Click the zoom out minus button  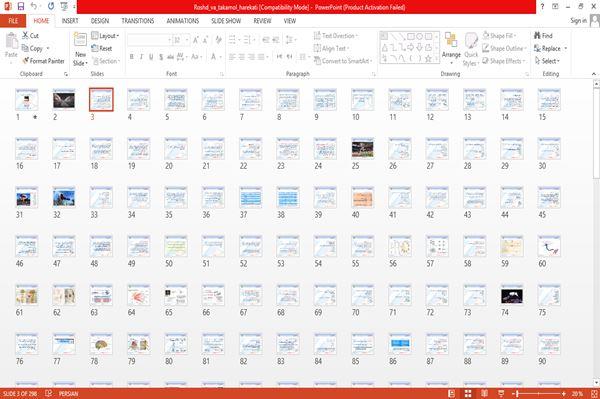pos(515,393)
